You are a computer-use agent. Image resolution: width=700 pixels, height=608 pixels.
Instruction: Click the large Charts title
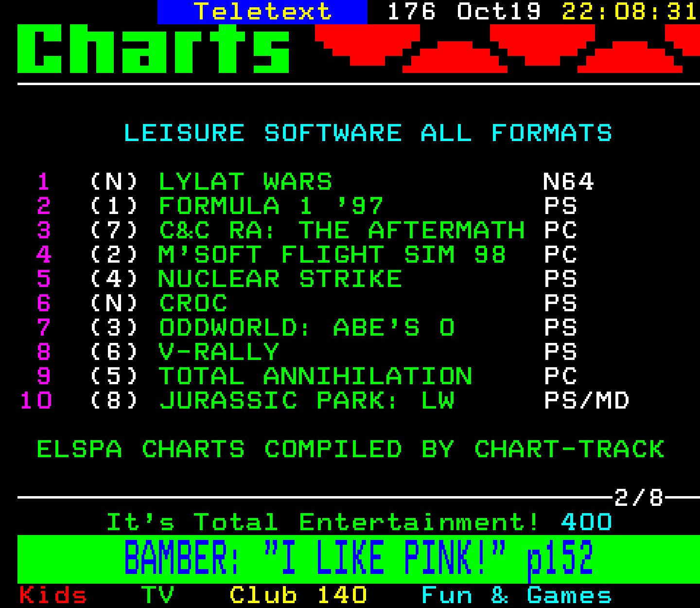coord(154,49)
